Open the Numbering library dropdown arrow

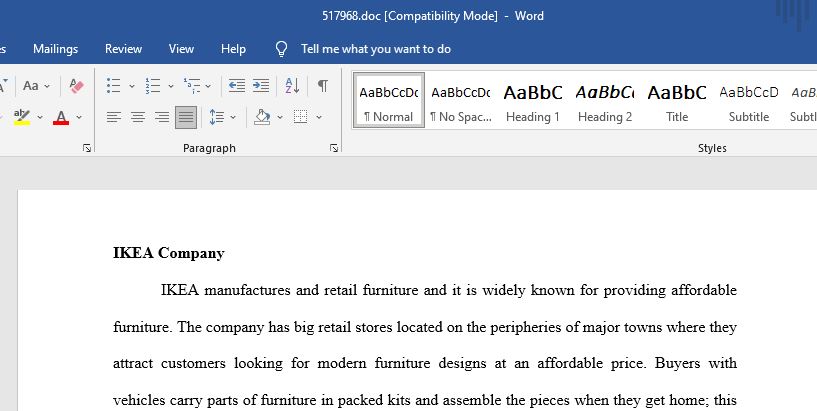pyautogui.click(x=170, y=86)
